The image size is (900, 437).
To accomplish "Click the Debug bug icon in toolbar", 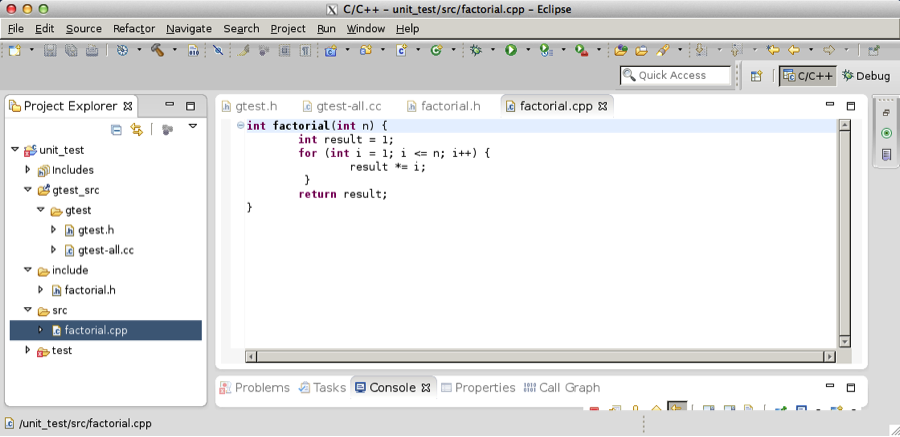I will click(475, 51).
